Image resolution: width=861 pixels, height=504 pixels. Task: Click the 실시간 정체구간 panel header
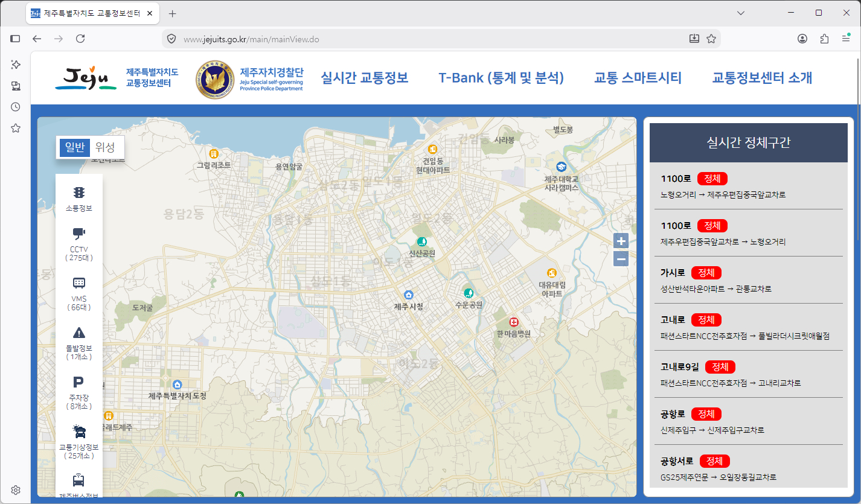coord(749,143)
